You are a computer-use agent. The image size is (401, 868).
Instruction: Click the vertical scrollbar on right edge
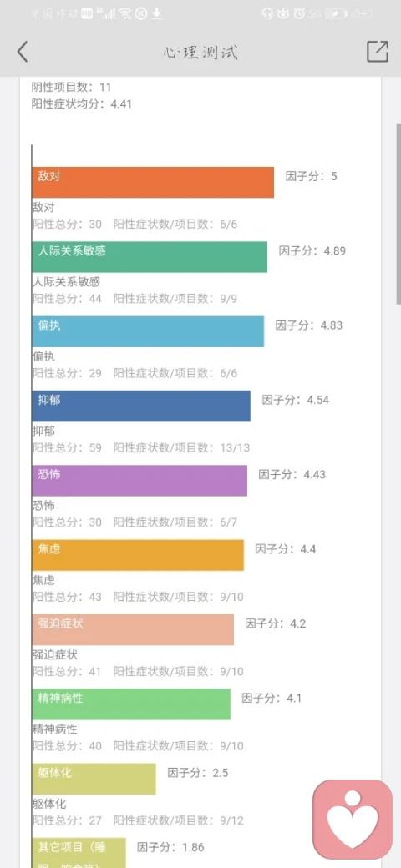tap(398, 214)
